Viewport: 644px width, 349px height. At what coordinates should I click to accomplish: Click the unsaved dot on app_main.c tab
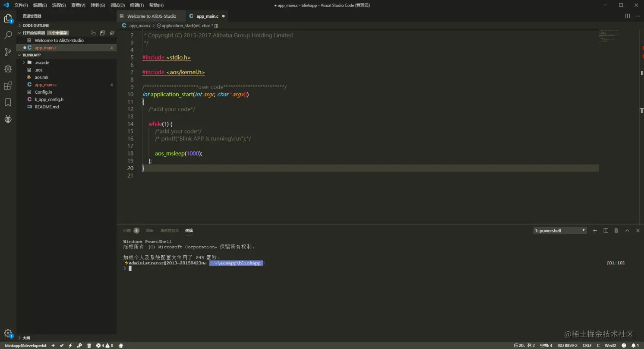(x=223, y=16)
